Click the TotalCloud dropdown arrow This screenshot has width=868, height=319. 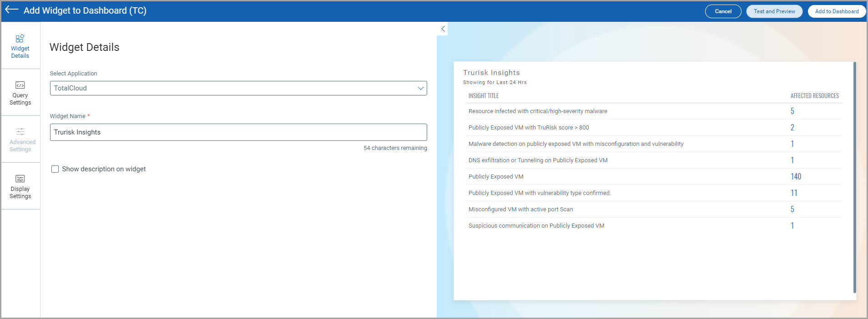click(421, 88)
